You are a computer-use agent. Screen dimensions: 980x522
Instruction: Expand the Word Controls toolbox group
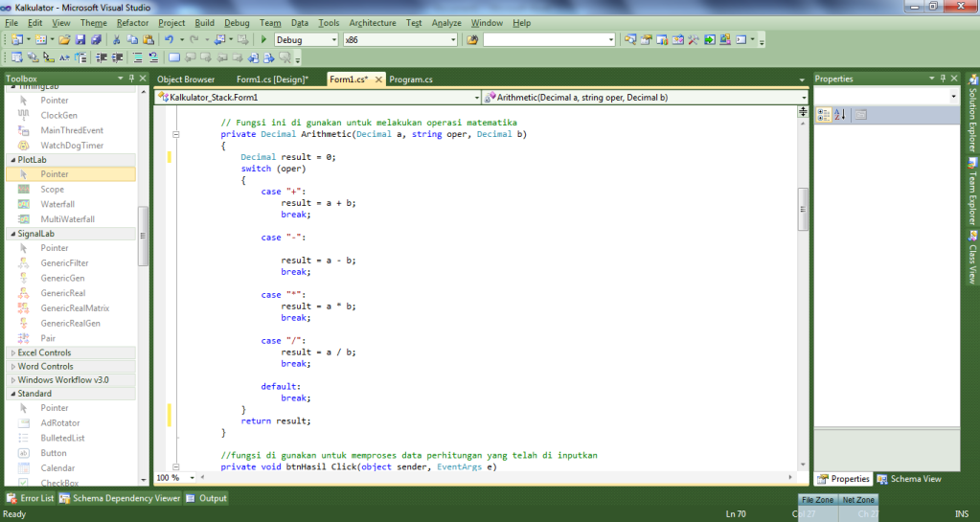[13, 366]
